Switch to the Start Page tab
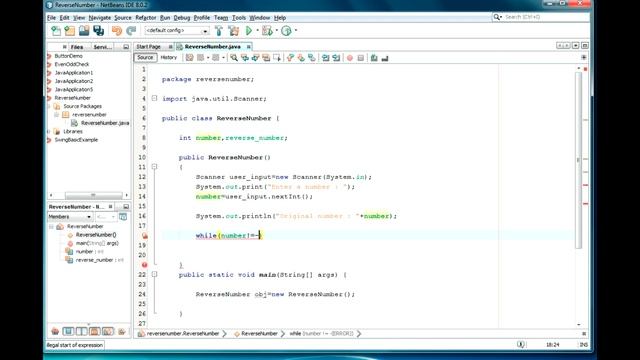The height and width of the screenshot is (360, 640). coord(149,47)
